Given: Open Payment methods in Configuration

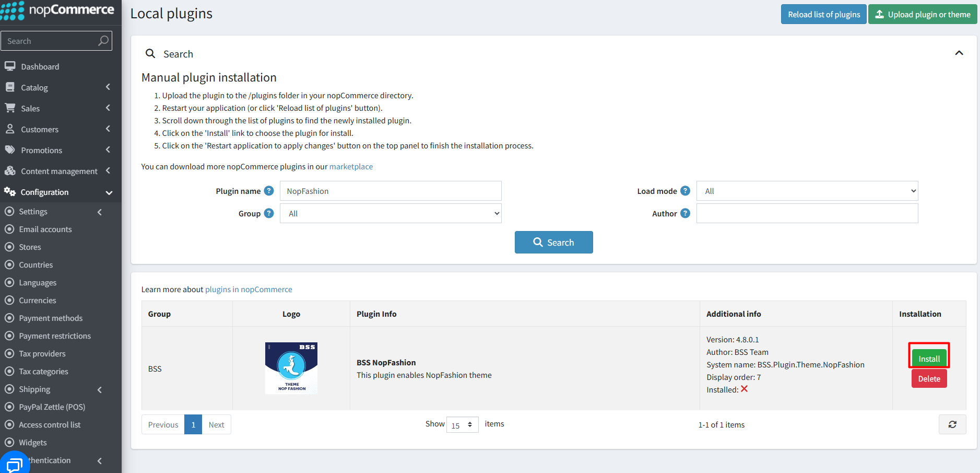Looking at the screenshot, I should click(51, 318).
